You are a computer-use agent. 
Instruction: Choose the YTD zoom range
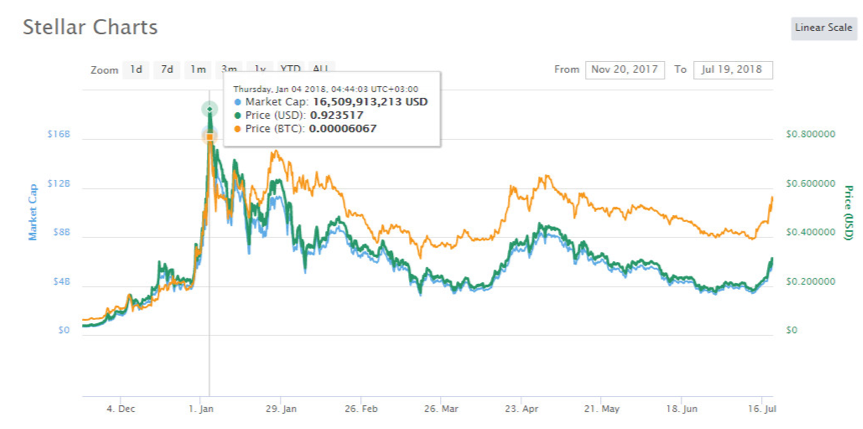[290, 68]
